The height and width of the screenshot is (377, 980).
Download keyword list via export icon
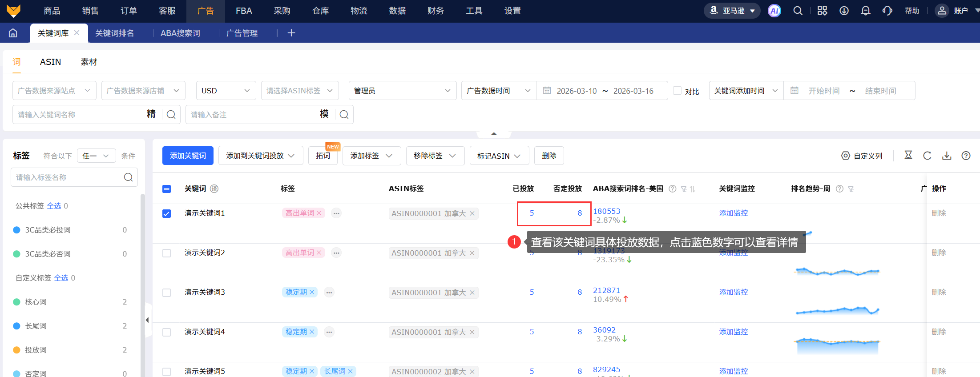click(947, 156)
